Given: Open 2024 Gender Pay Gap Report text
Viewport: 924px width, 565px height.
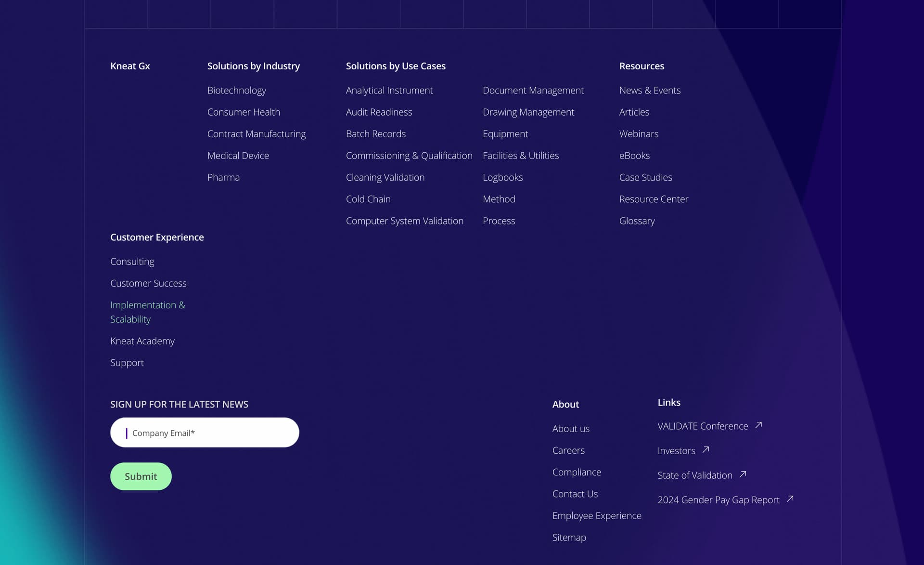Looking at the screenshot, I should pyautogui.click(x=719, y=500).
